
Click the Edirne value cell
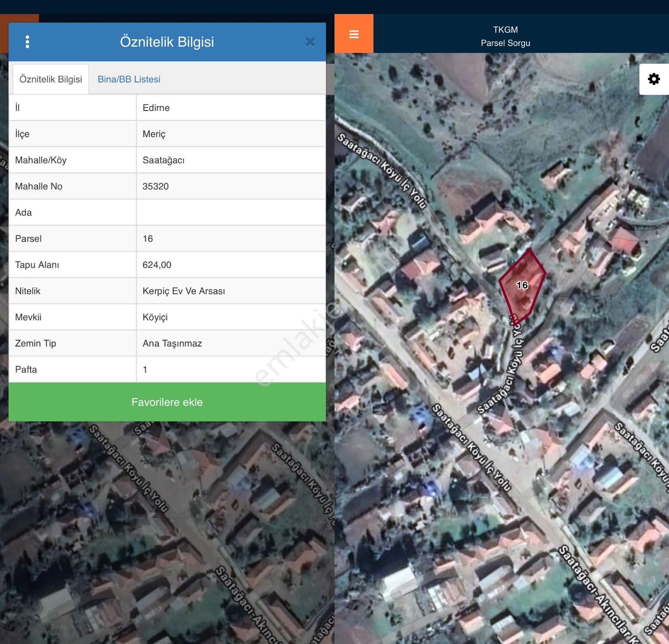(231, 108)
